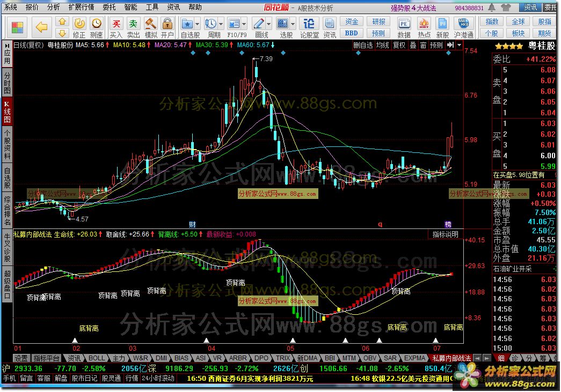Expand the 周期 dropdown arrow
The width and height of the screenshot is (561, 392).
click(221, 24)
